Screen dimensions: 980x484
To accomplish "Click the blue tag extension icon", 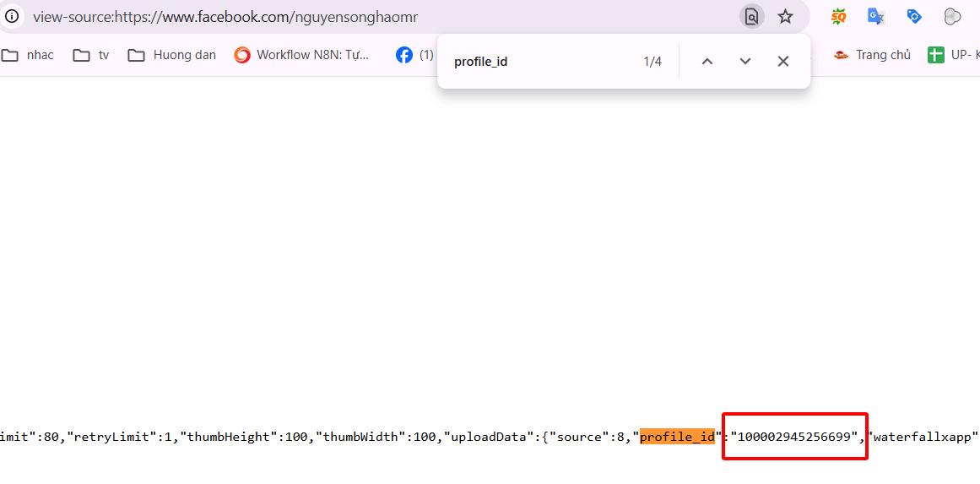I will [914, 16].
